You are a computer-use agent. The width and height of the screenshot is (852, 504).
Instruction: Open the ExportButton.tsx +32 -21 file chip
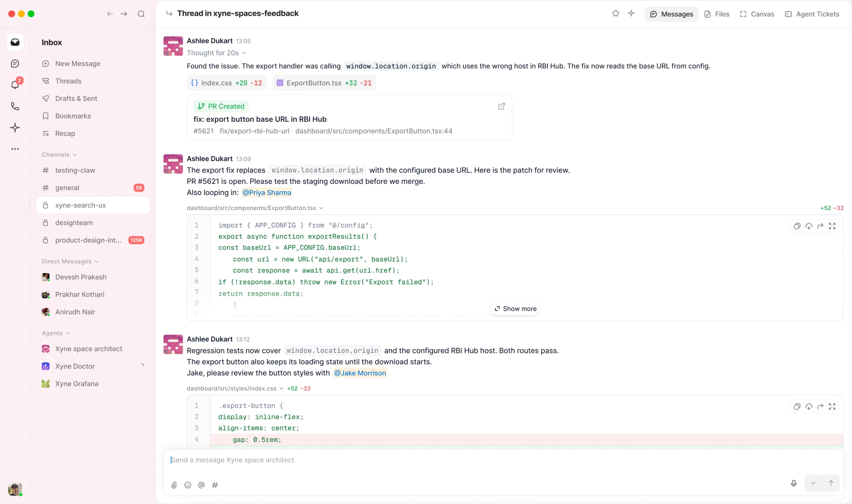pos(324,83)
